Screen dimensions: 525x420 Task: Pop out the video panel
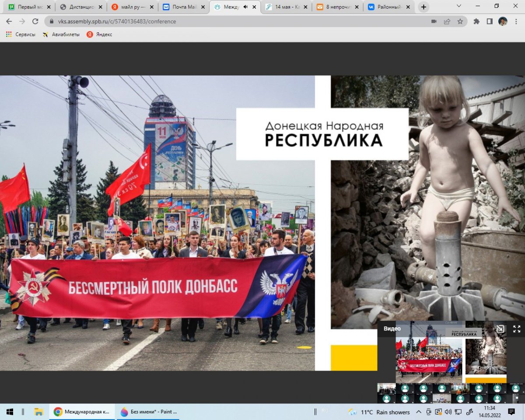tap(500, 329)
